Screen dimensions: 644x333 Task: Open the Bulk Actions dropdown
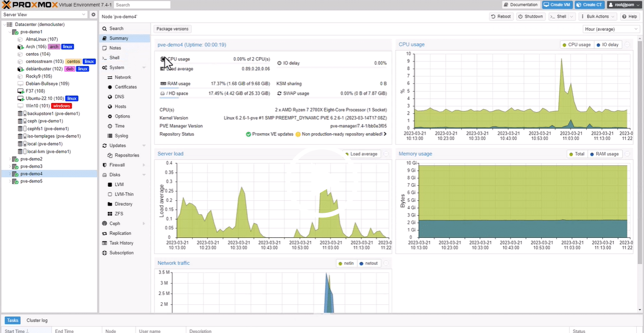[x=597, y=17]
